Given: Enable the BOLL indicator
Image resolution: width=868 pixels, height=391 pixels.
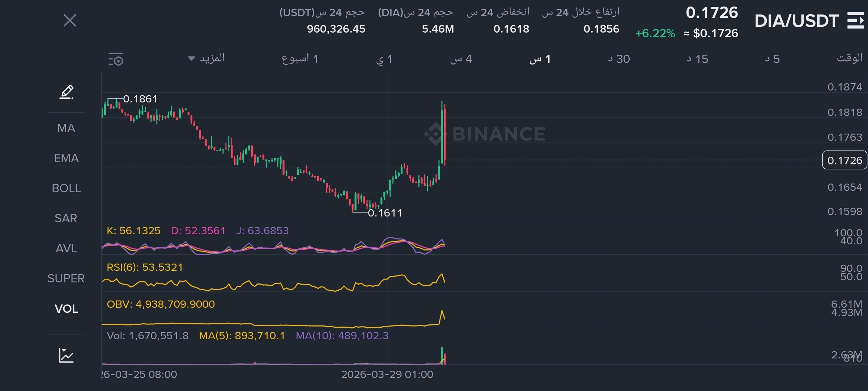Looking at the screenshot, I should pos(66,188).
